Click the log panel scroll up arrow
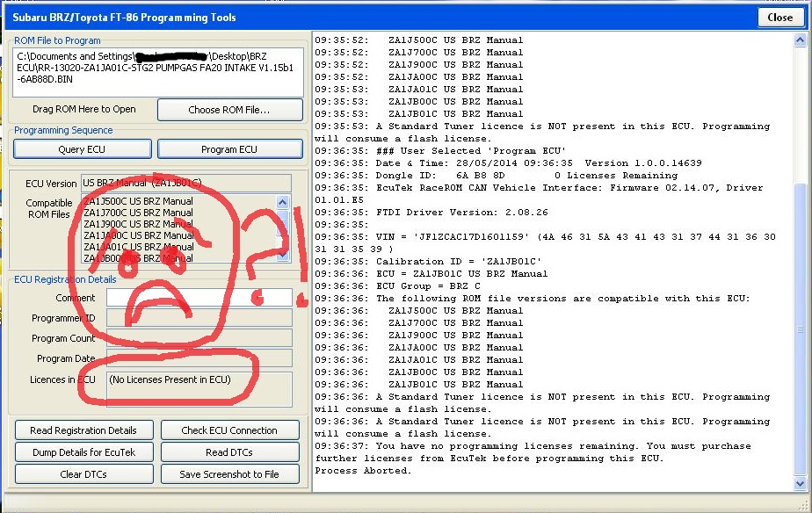 (x=801, y=40)
